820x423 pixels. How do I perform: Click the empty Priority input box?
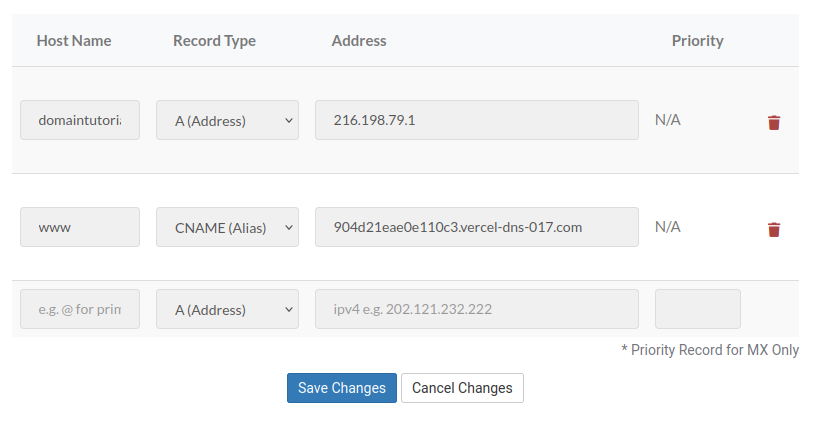click(697, 310)
